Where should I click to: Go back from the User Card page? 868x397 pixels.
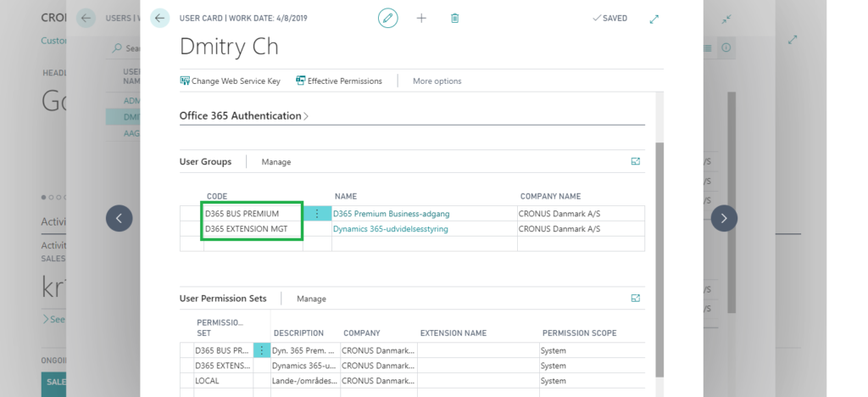point(160,19)
